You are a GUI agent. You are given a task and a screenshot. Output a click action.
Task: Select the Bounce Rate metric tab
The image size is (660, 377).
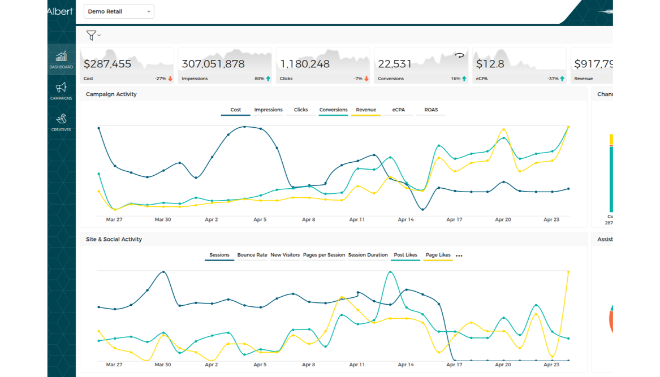click(x=252, y=255)
